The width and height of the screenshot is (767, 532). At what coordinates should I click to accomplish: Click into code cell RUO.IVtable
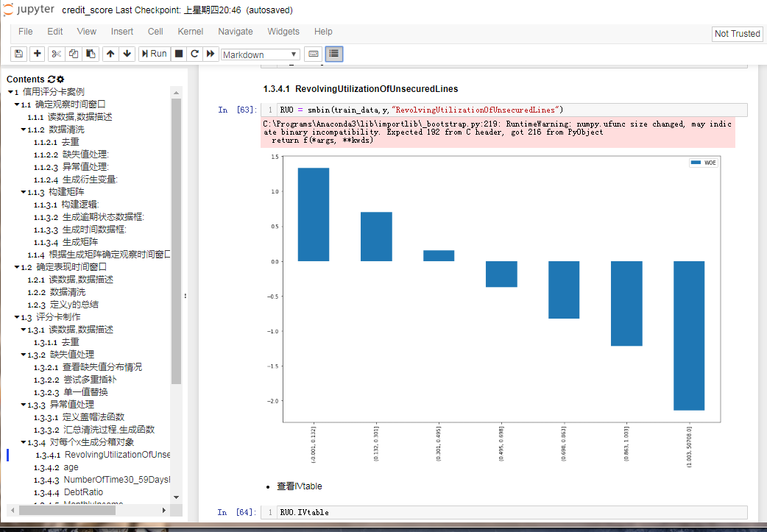(512, 512)
